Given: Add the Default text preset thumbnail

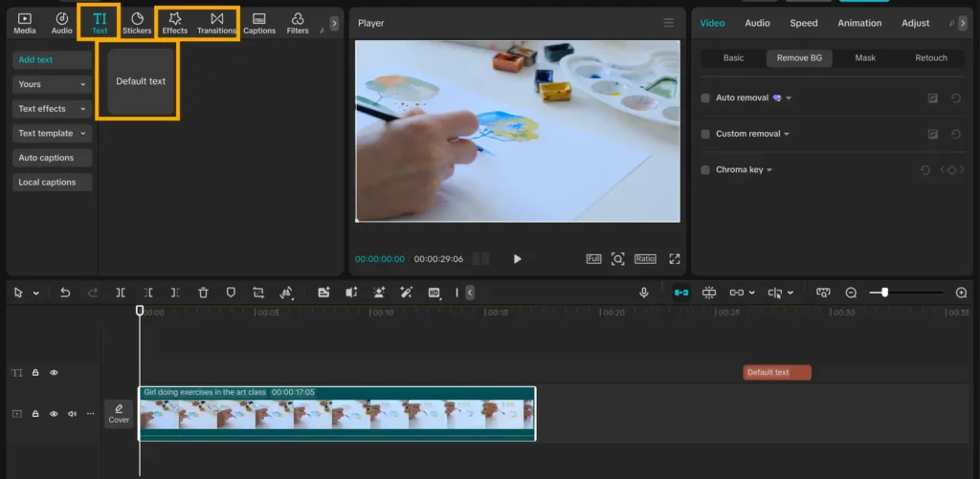Looking at the screenshot, I should [141, 81].
